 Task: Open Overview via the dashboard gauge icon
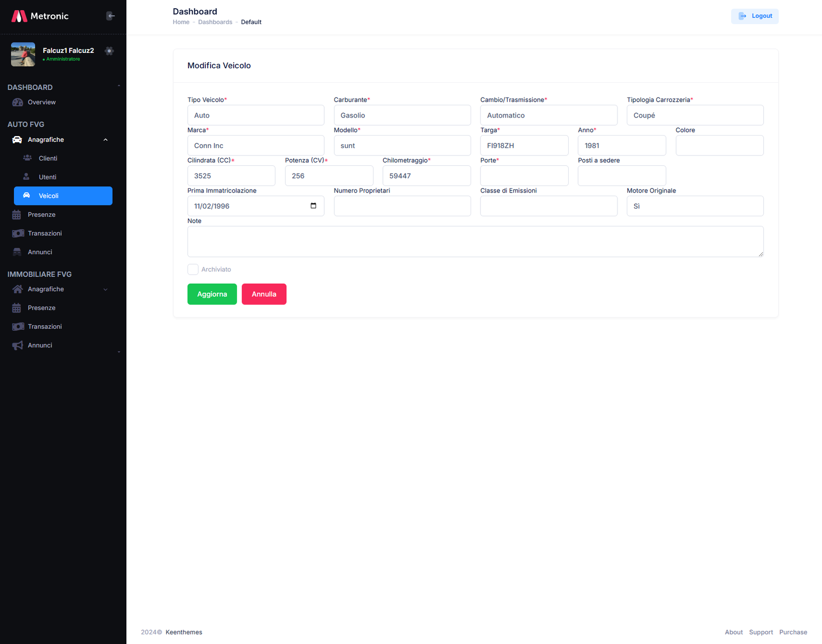click(x=17, y=102)
